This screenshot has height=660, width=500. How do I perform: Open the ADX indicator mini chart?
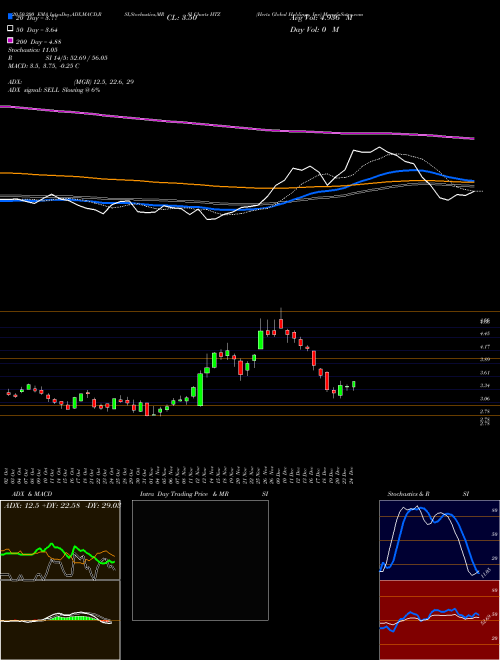tap(60, 540)
